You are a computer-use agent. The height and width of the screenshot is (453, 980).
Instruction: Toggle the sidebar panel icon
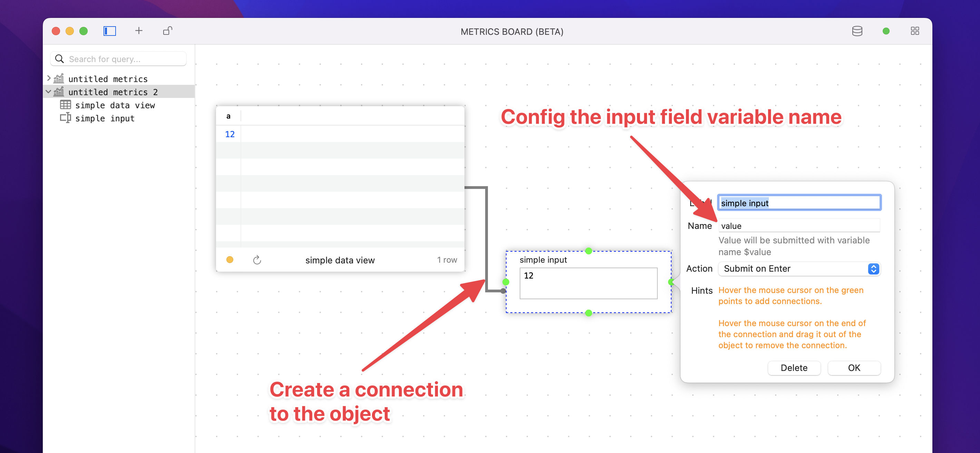[110, 31]
